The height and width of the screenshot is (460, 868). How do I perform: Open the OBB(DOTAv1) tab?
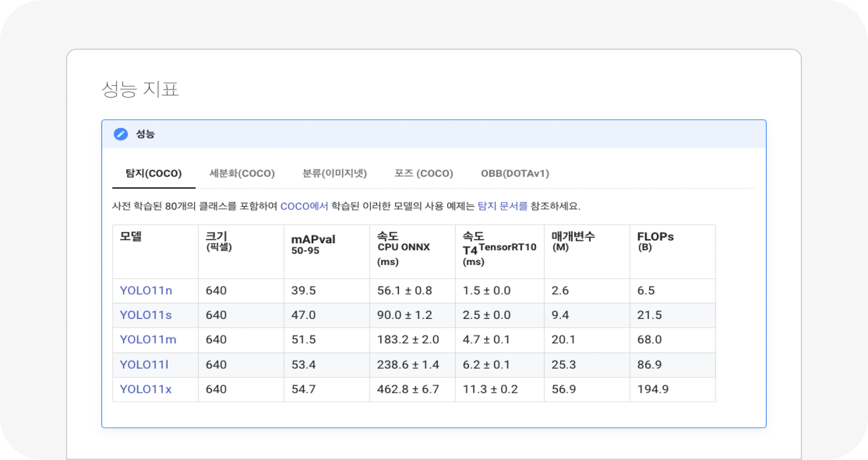(515, 173)
